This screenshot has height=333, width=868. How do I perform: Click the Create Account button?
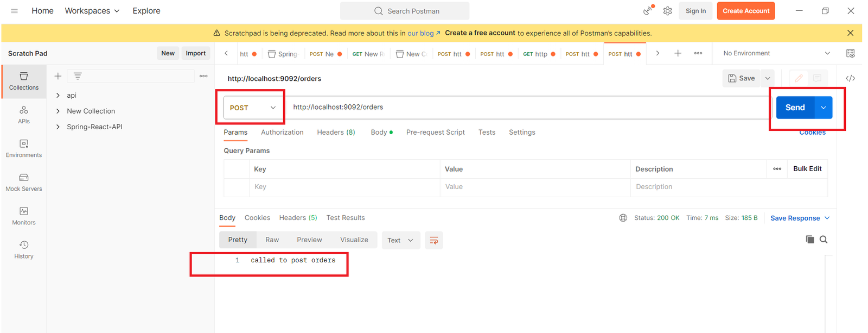click(x=746, y=11)
